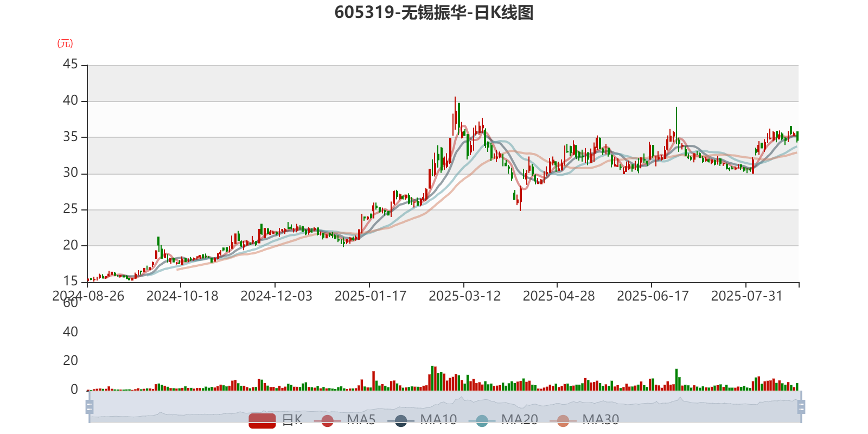868x434 pixels.
Task: Click the (元) unit label above y-axis
Action: (x=65, y=43)
